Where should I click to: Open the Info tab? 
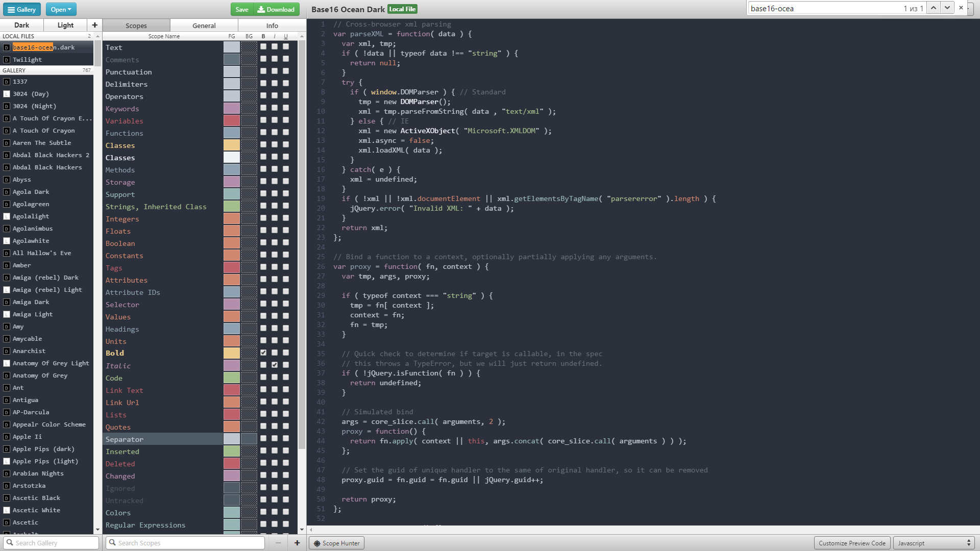272,26
